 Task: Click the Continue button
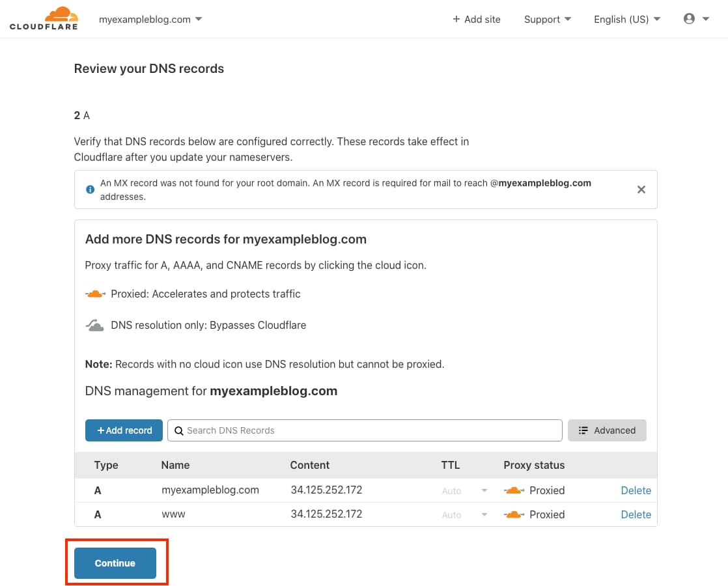(115, 563)
